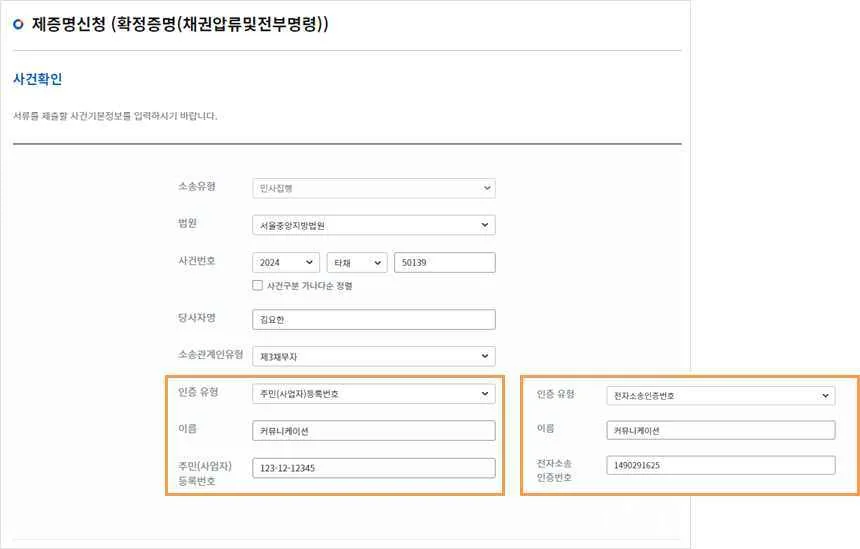Open the case type dropdown 타채
860x549 pixels.
[357, 263]
